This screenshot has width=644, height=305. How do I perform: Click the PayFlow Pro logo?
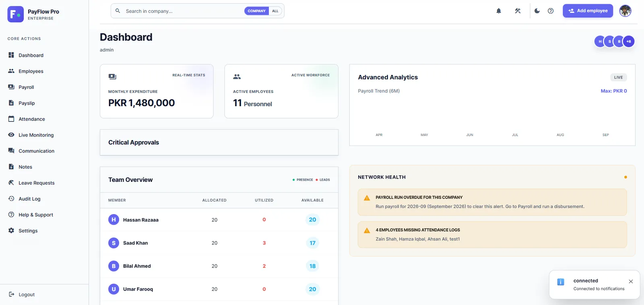click(16, 14)
